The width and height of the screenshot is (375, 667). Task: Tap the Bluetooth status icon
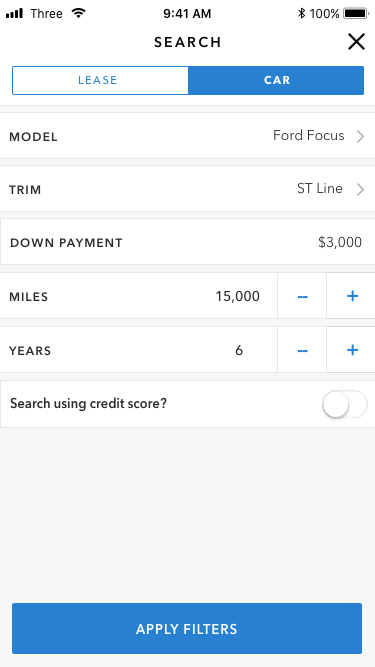click(301, 13)
